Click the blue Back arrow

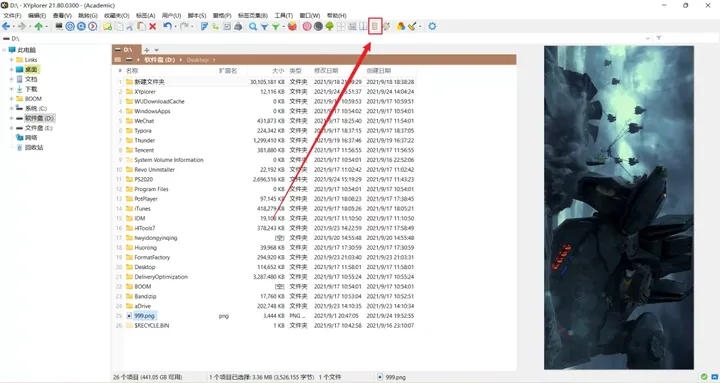[6, 27]
